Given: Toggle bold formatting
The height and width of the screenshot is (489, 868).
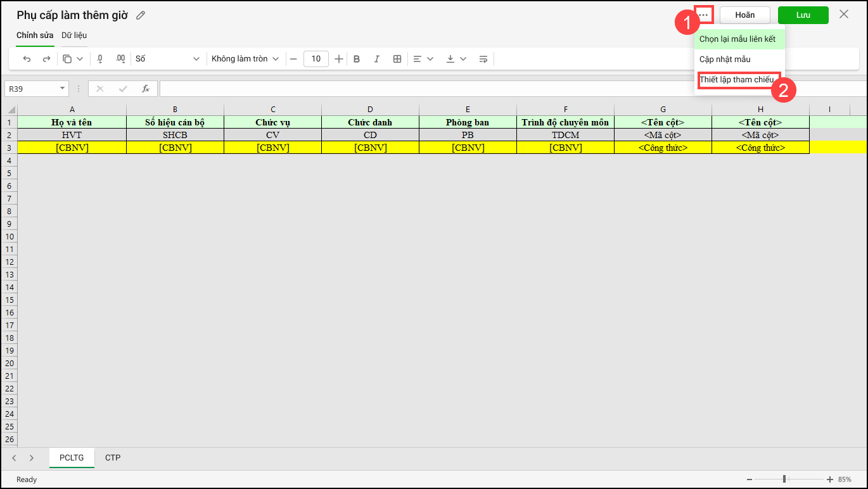Looking at the screenshot, I should [x=357, y=59].
